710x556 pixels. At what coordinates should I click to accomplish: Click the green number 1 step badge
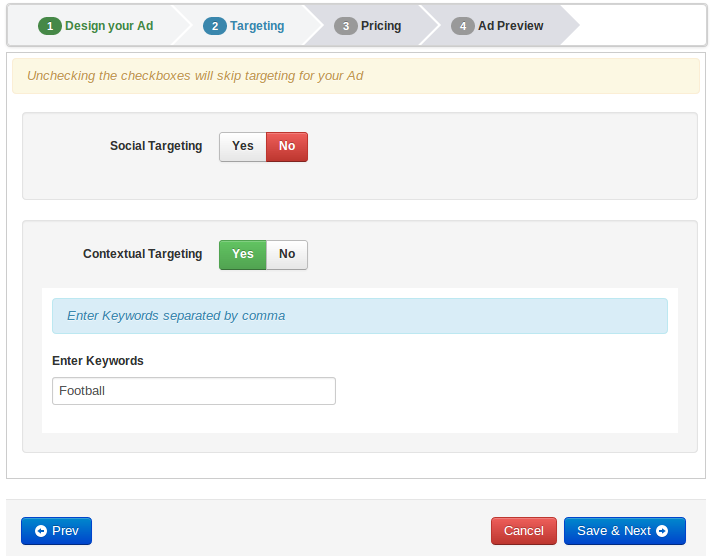click(50, 26)
